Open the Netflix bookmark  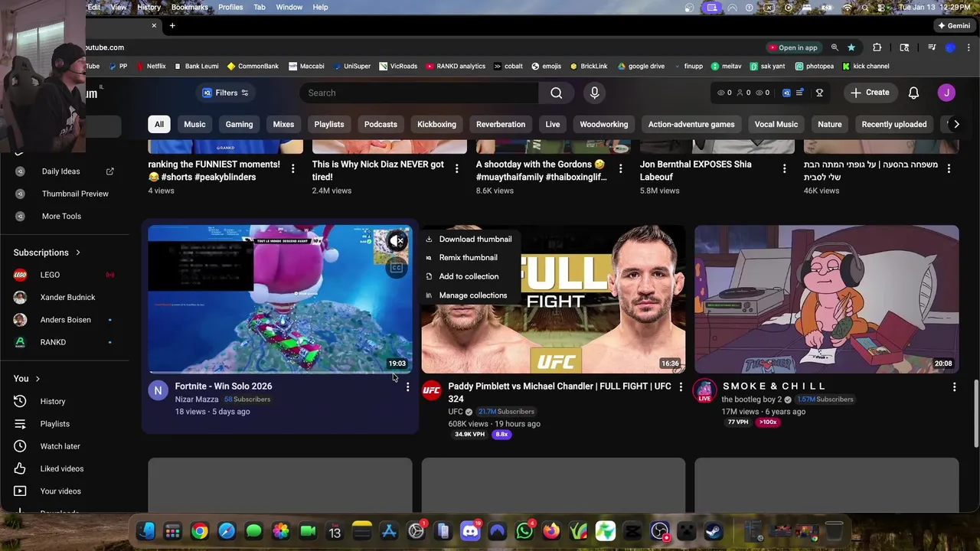click(x=151, y=66)
